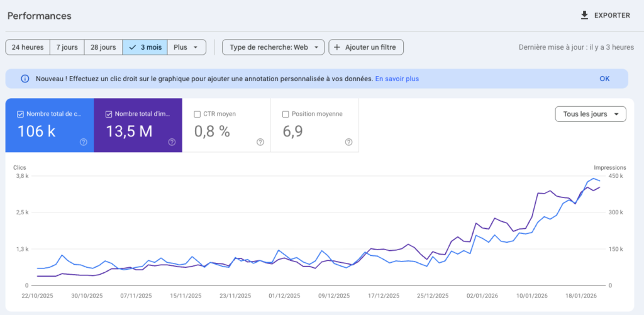644x315 pixels.
Task: Click the checkmark icon on 3 mois
Action: pos(132,47)
